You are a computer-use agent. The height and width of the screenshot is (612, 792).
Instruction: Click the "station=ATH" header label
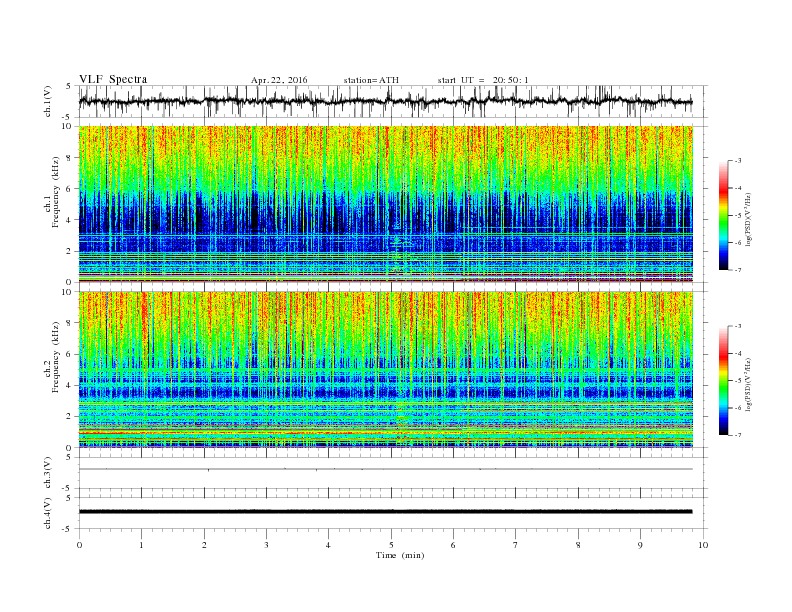coord(371,80)
